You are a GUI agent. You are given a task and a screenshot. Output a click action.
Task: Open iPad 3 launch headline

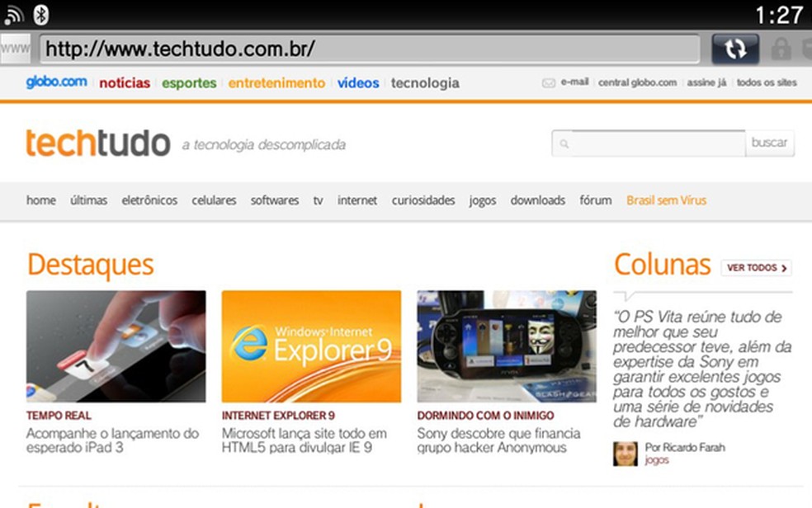point(112,440)
